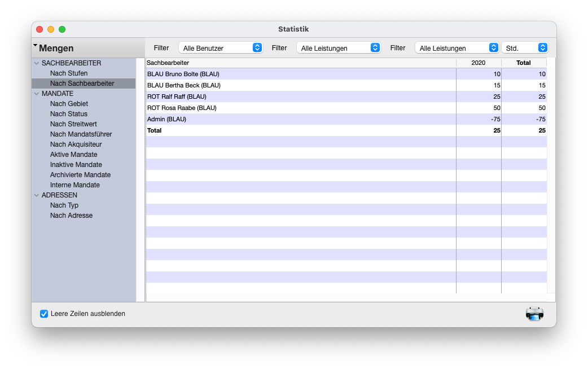Screen dimensions: 588x369
Task: Click the 2020 value 10 for Bruno Bolte
Action: coord(497,74)
